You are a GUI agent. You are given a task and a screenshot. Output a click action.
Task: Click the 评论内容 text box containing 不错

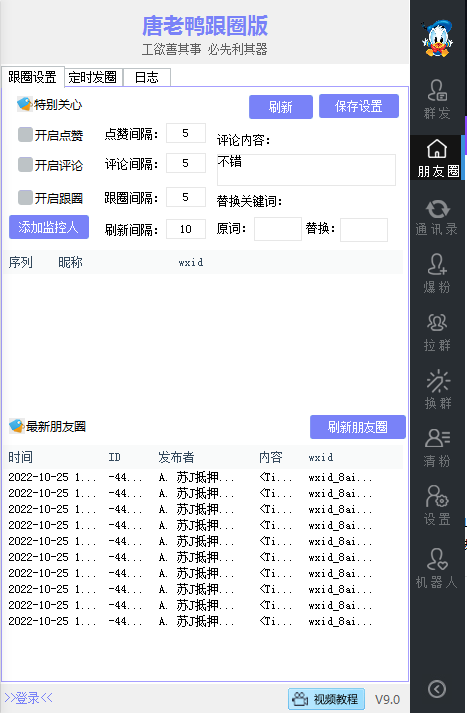(306, 170)
